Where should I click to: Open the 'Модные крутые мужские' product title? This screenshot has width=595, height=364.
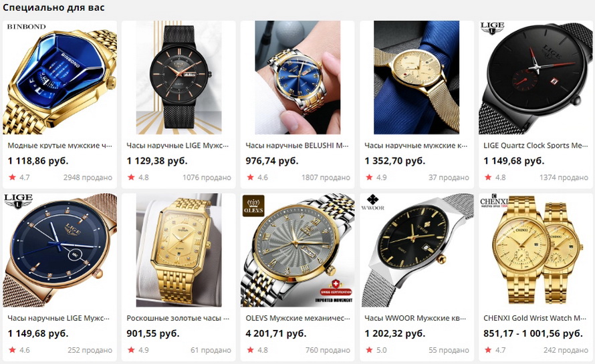point(60,146)
